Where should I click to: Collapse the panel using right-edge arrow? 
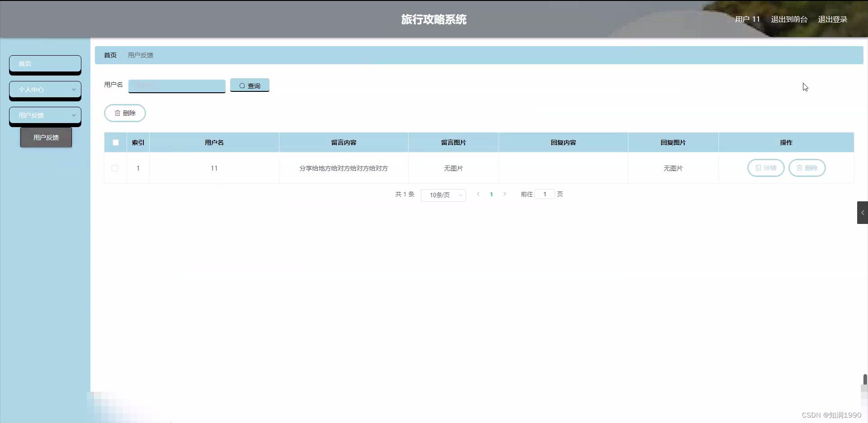click(863, 212)
